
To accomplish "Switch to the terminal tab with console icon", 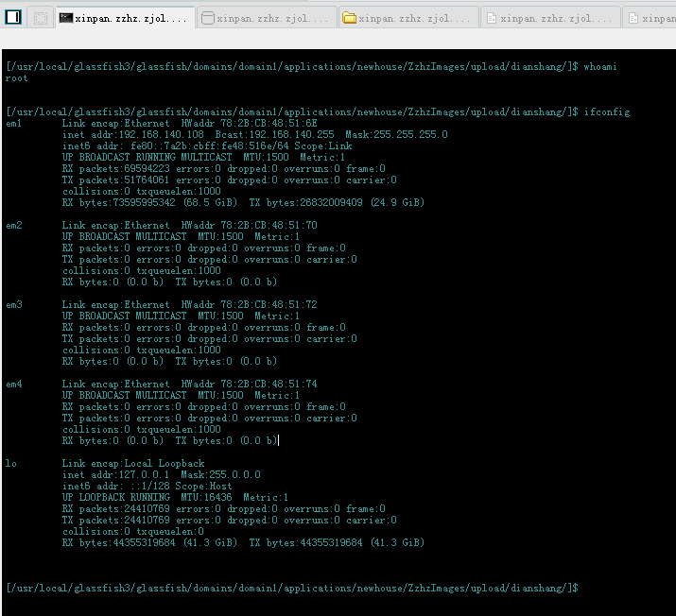I will coord(125,18).
